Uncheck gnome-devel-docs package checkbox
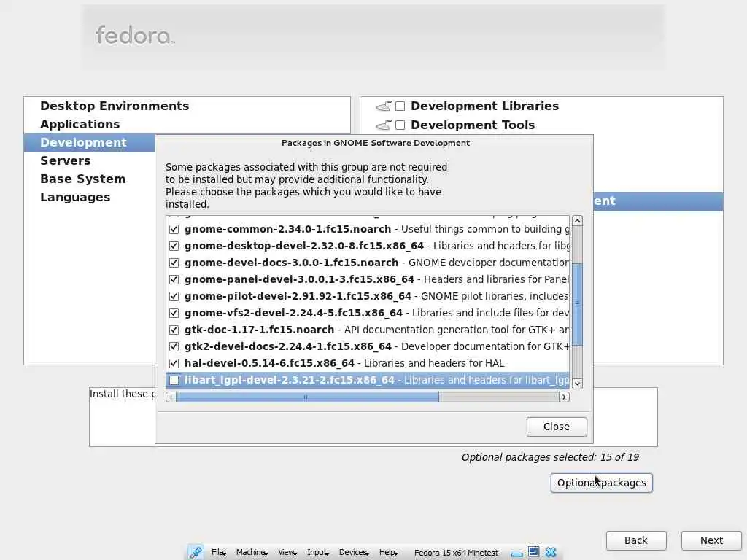Screen dimensions: 747x560 (174, 262)
